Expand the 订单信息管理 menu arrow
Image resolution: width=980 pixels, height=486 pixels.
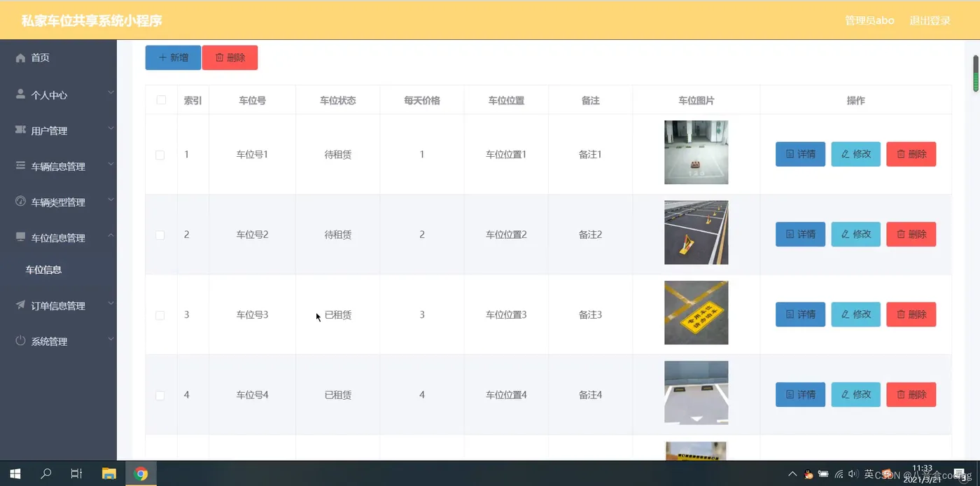(111, 304)
